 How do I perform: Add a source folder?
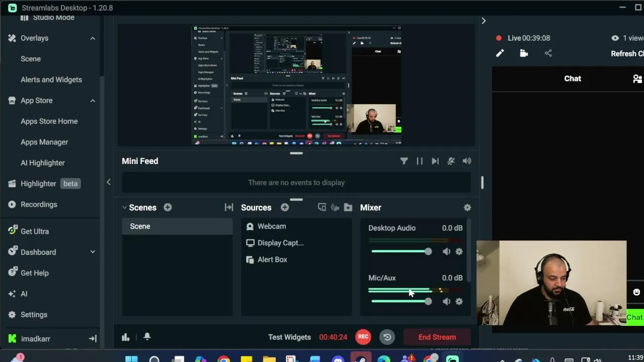pyautogui.click(x=348, y=207)
